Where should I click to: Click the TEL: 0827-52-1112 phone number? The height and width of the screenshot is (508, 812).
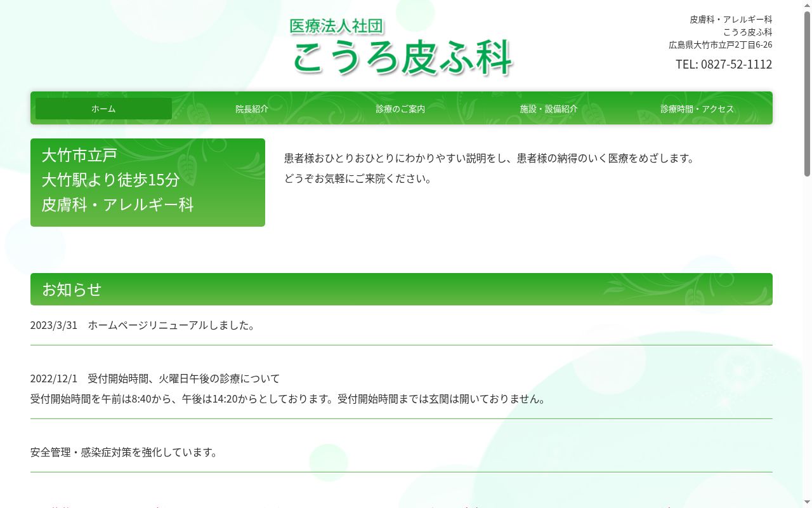coord(724,64)
